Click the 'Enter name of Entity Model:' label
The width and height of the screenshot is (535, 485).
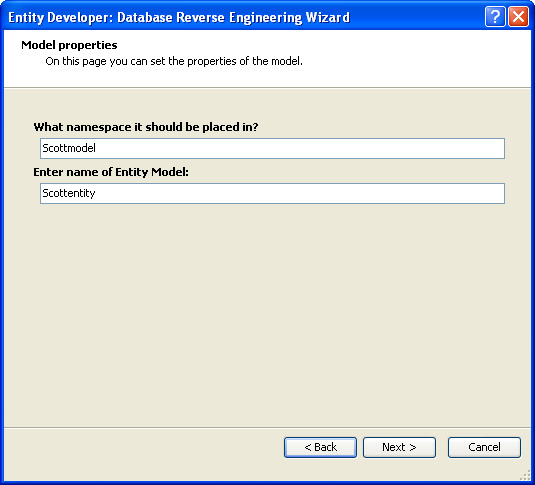click(x=111, y=172)
